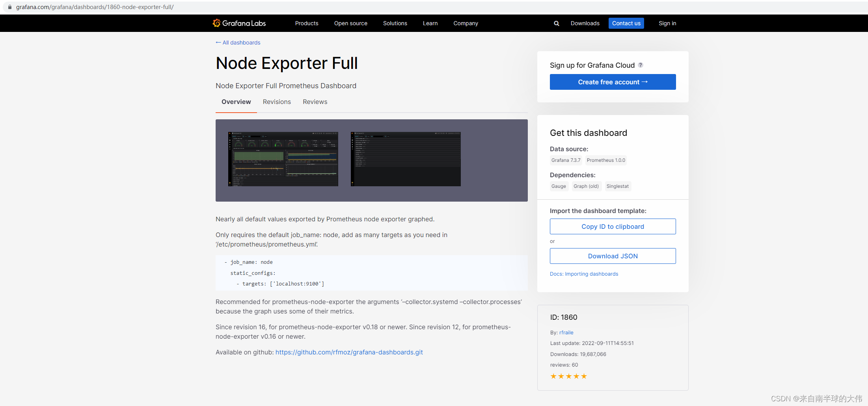
Task: Open the first dashboard screenshot thumbnail
Action: 283,159
